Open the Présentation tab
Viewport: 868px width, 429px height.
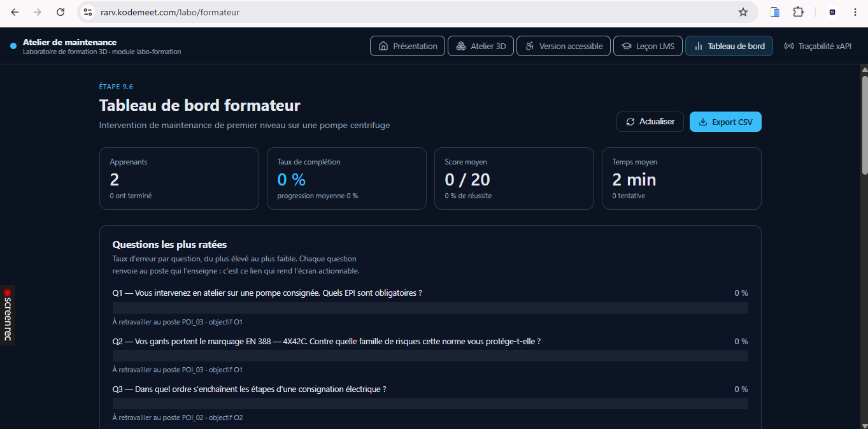click(408, 46)
